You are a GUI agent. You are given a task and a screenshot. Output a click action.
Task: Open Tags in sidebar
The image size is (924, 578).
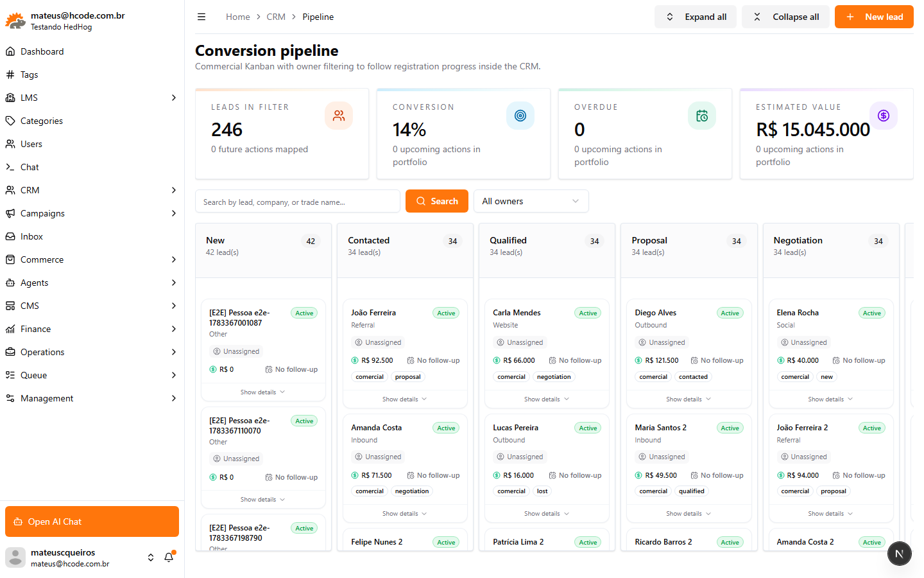[92, 74]
